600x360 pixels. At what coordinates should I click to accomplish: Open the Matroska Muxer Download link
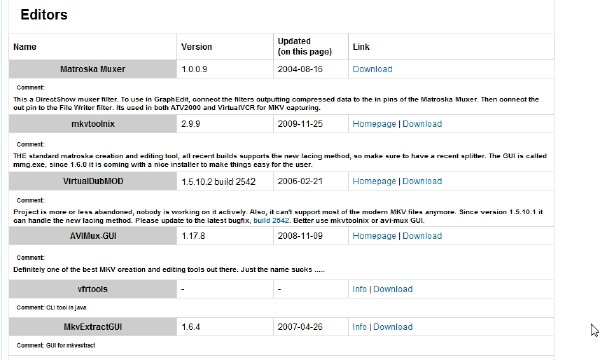click(372, 69)
